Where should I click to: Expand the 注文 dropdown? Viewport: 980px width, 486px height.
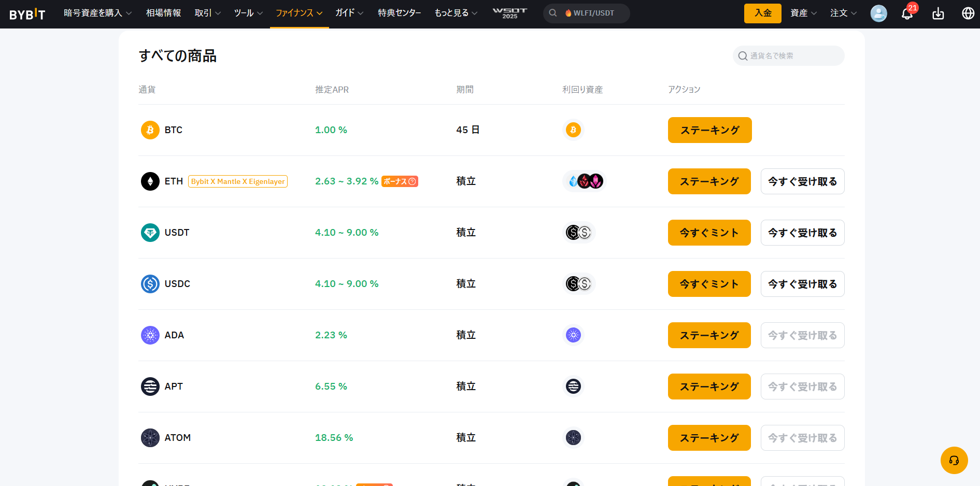[x=843, y=13]
